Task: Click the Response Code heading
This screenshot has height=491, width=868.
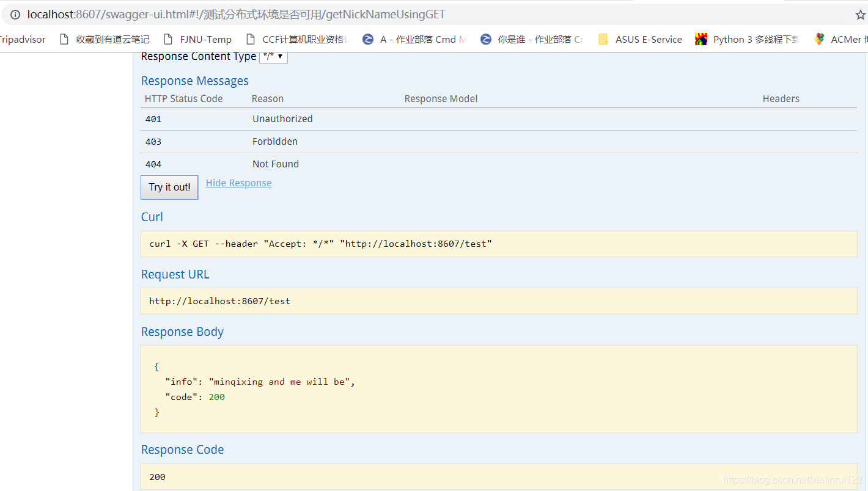Action: [x=182, y=449]
